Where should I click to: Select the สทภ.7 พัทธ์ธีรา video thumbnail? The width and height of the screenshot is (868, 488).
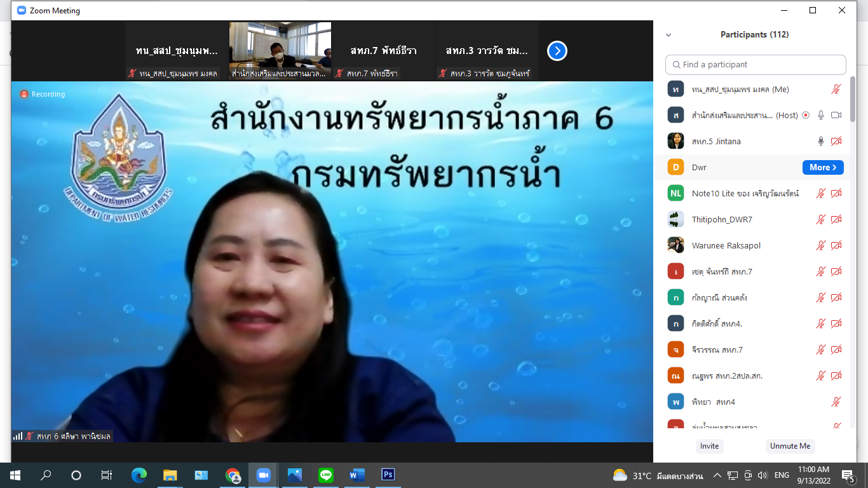click(383, 51)
